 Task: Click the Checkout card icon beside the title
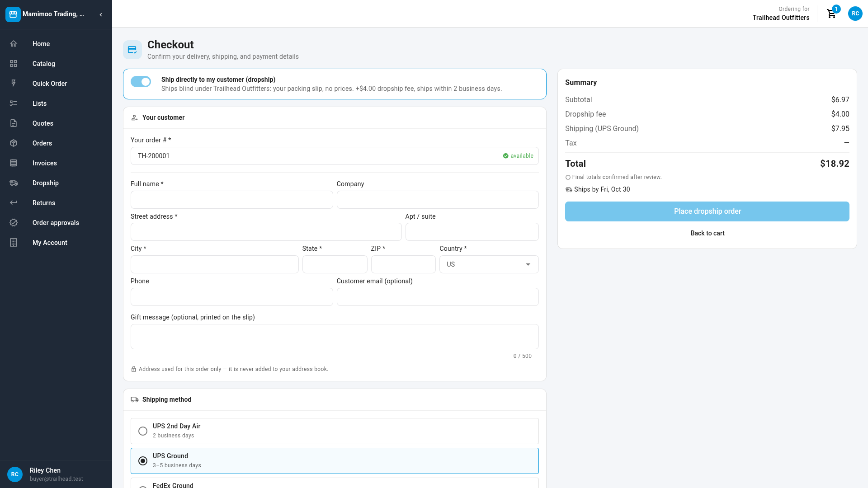(132, 50)
